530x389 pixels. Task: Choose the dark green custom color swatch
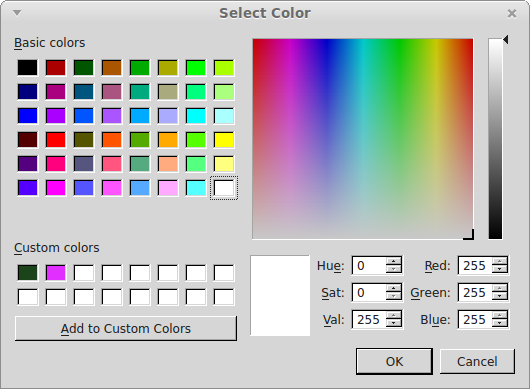point(28,273)
